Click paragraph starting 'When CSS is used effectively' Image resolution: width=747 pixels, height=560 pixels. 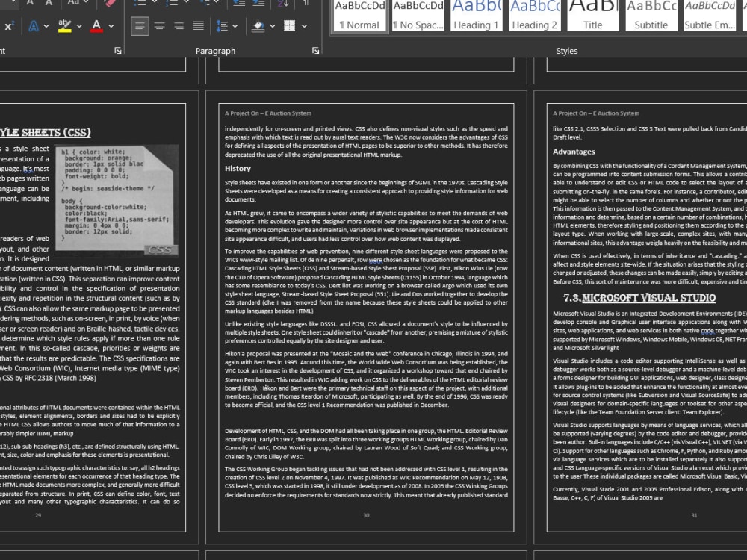(650, 269)
